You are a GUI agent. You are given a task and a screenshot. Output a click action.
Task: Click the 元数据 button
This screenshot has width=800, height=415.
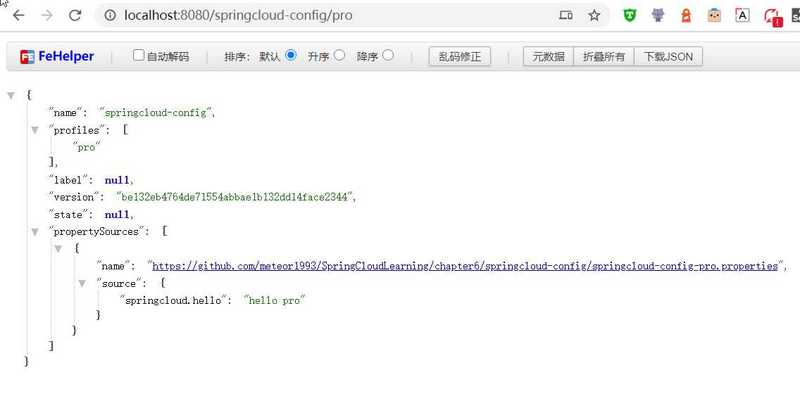[x=548, y=57]
